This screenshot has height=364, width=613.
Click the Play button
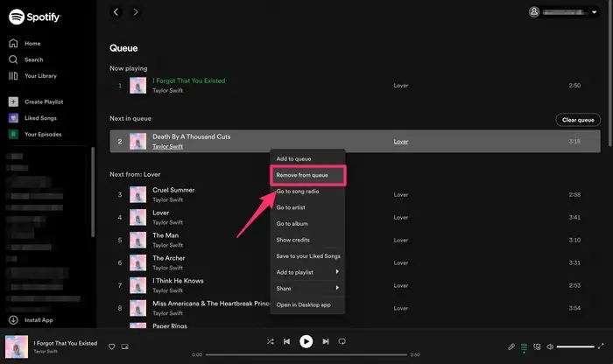point(306,341)
